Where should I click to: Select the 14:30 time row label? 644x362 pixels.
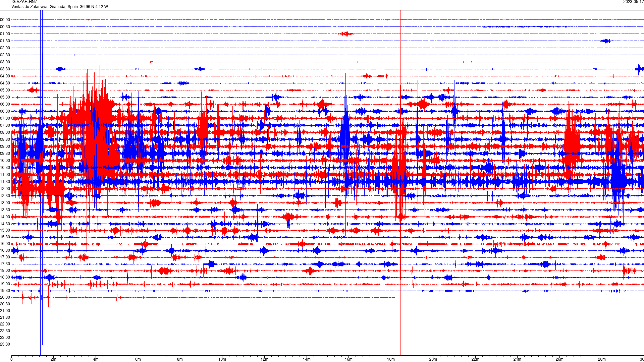[5, 224]
